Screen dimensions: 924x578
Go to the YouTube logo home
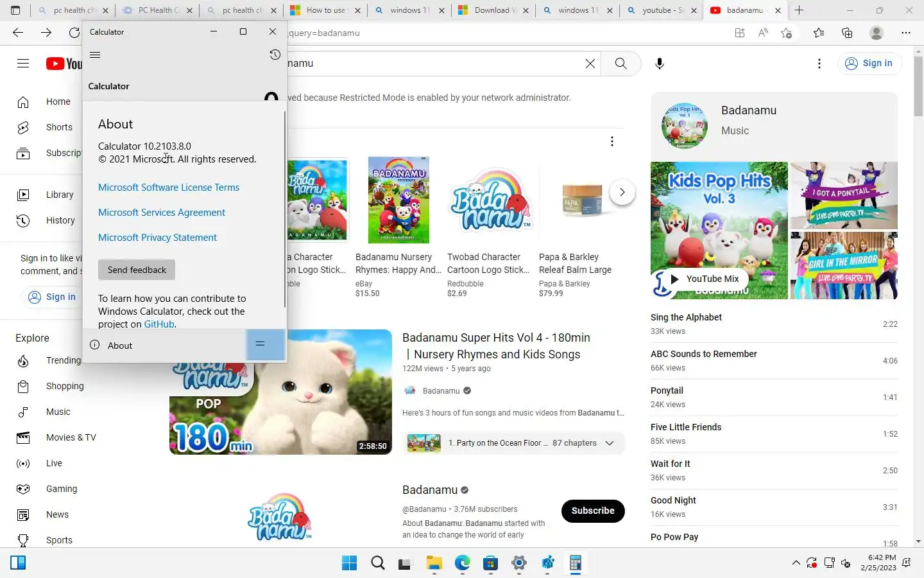64,64
